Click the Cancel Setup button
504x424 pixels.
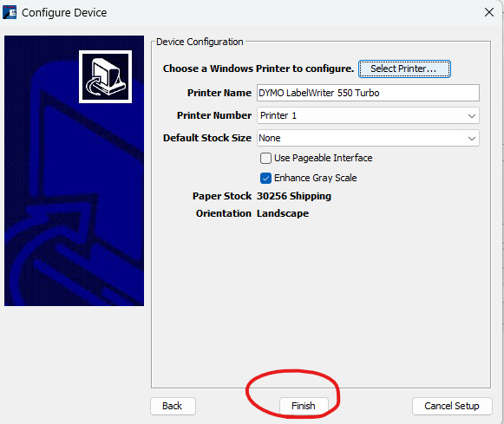pos(452,406)
